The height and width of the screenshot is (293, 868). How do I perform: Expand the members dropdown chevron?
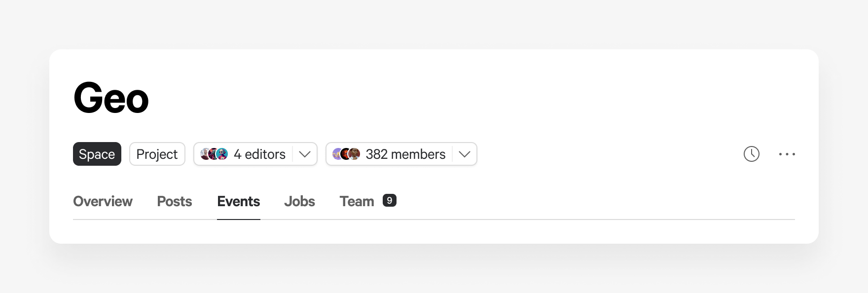click(464, 154)
